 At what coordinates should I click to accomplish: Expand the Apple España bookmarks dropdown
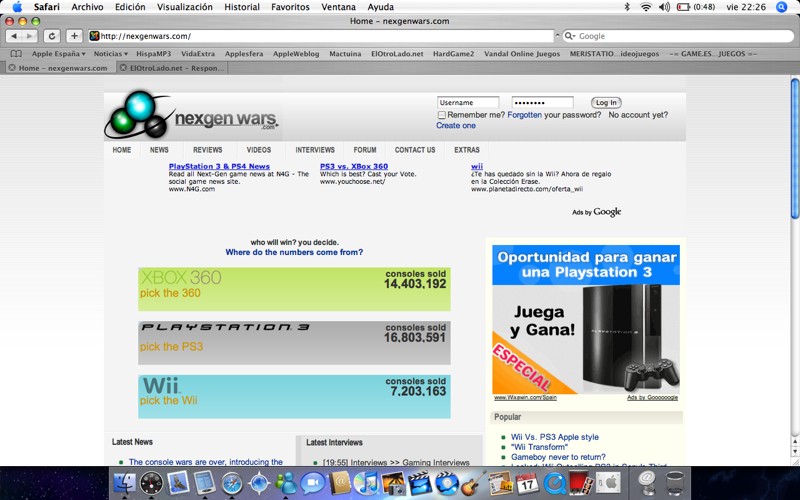tap(59, 54)
